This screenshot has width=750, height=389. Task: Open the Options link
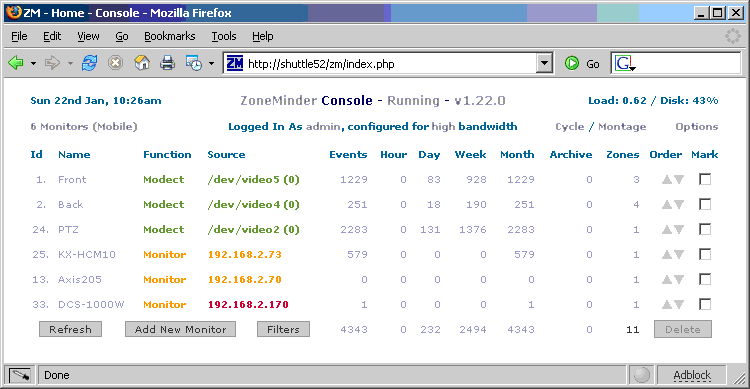point(696,127)
